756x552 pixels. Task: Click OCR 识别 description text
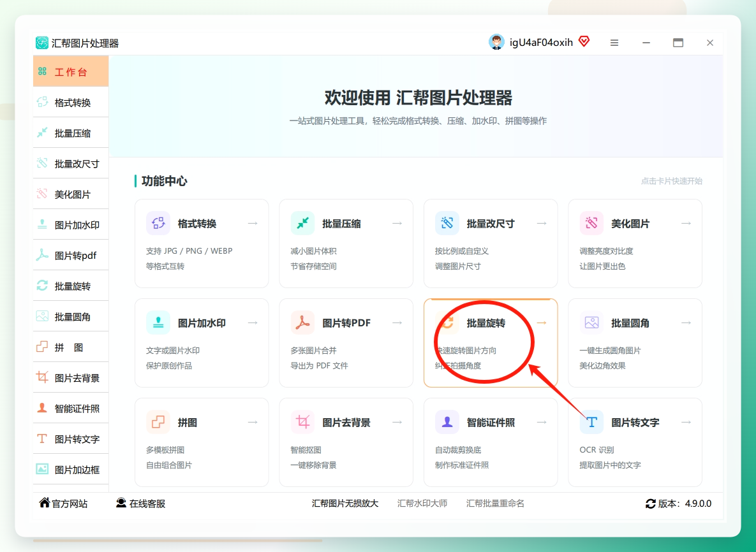[x=597, y=450]
